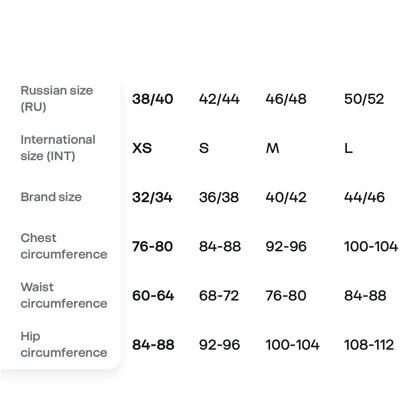Click the Hip circumference label
The width and height of the screenshot is (420, 420).
(64, 344)
